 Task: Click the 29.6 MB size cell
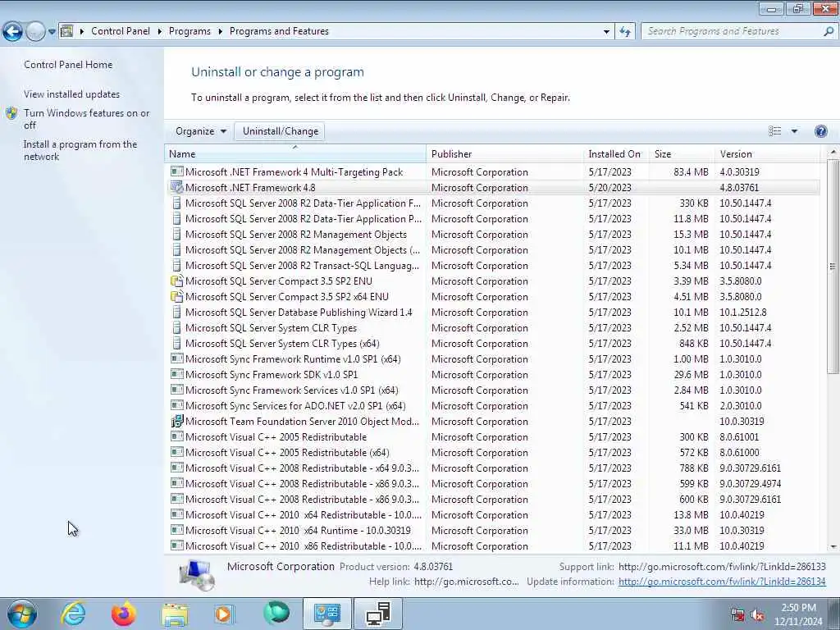(691, 374)
